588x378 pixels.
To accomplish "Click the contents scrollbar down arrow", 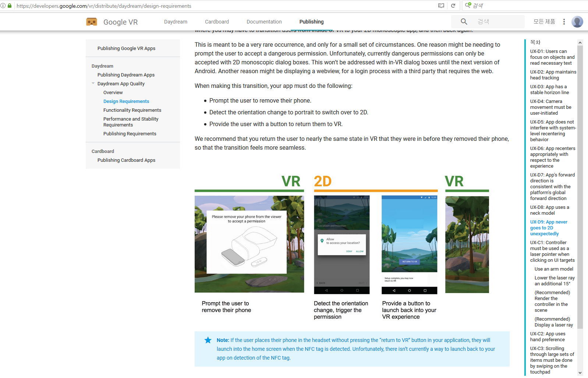I will tap(580, 372).
